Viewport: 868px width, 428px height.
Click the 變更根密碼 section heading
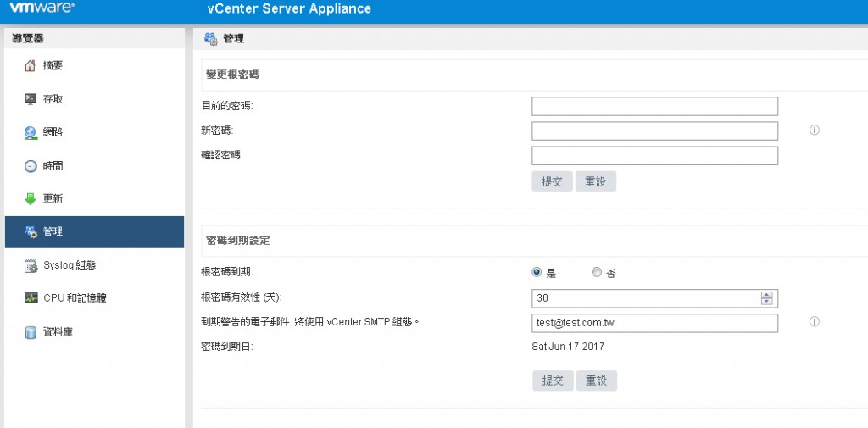coord(233,75)
